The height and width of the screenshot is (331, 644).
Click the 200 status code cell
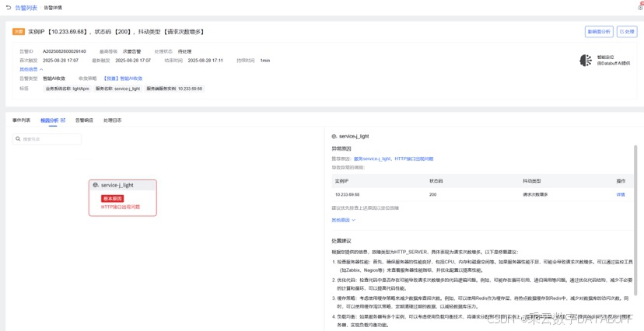pyautogui.click(x=433, y=194)
